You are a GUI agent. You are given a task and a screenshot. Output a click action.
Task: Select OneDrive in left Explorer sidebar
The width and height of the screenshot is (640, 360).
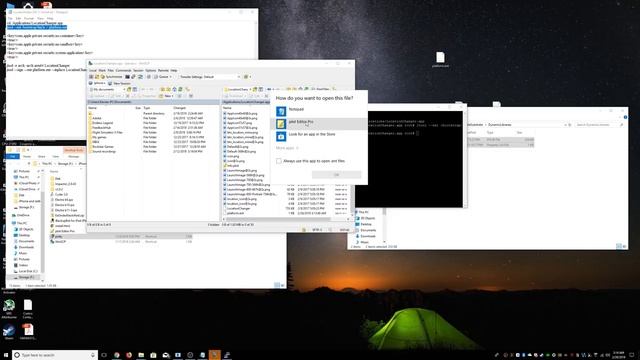[20, 215]
